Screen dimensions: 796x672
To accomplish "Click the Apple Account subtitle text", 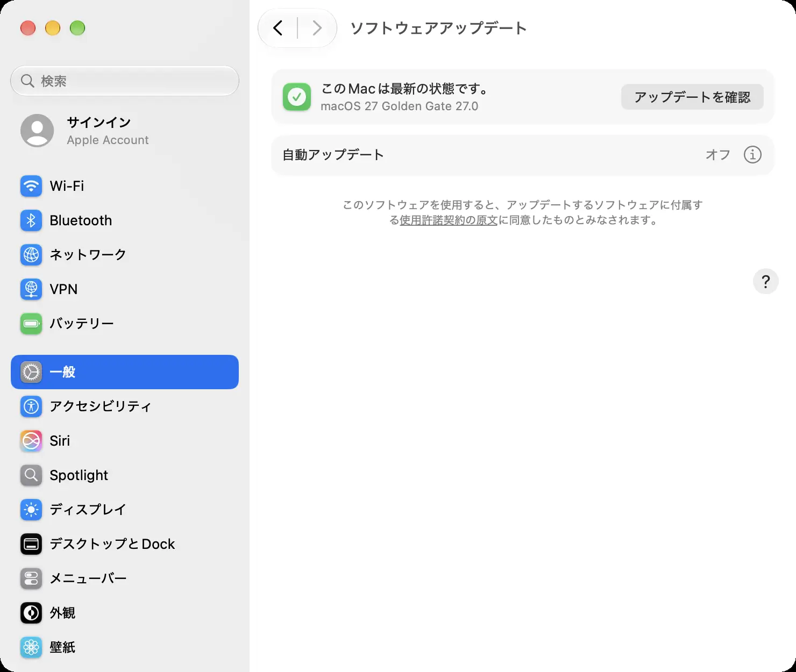I will click(x=108, y=140).
